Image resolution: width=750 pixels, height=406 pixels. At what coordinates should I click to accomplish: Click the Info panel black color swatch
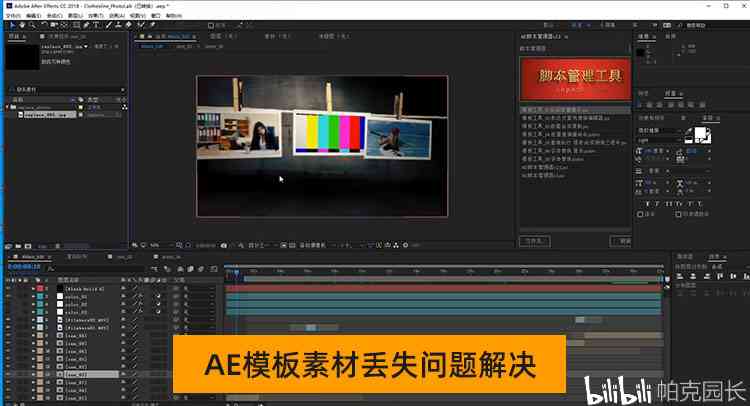click(640, 52)
